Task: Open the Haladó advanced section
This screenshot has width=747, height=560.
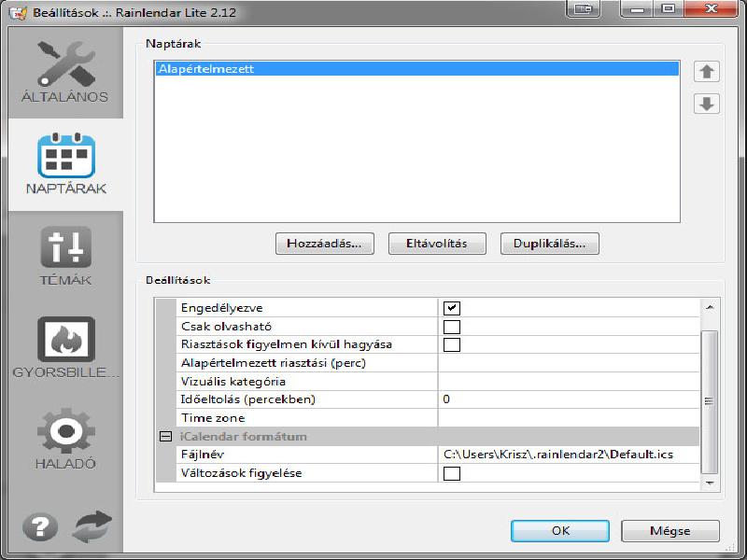Action: (65, 439)
